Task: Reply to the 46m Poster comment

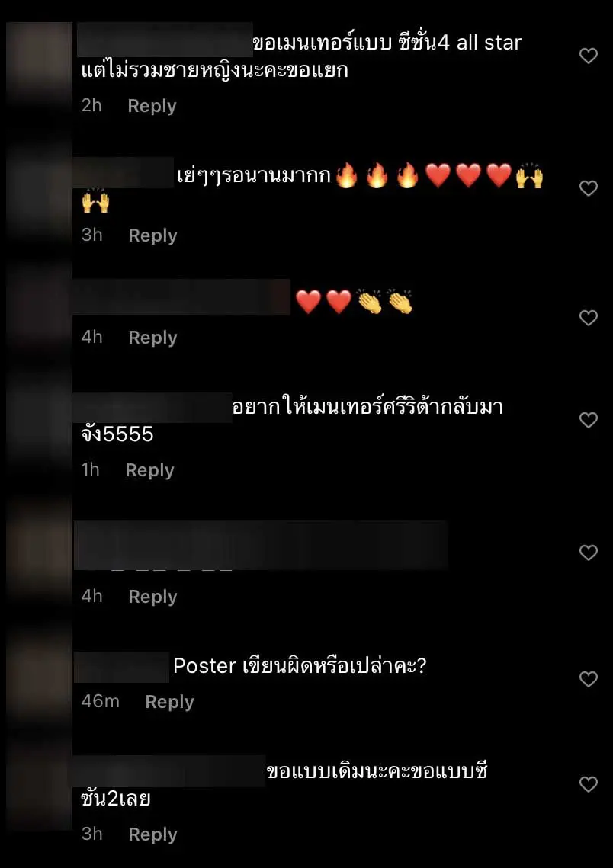Action: (x=169, y=702)
